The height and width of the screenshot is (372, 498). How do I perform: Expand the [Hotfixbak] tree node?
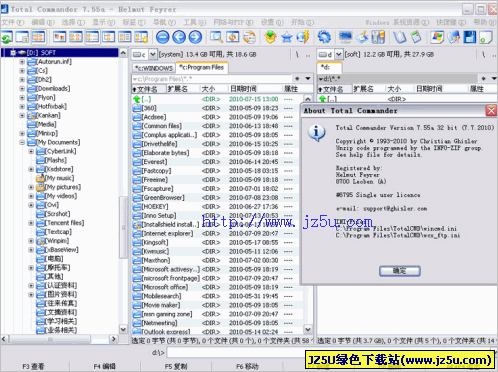22,106
